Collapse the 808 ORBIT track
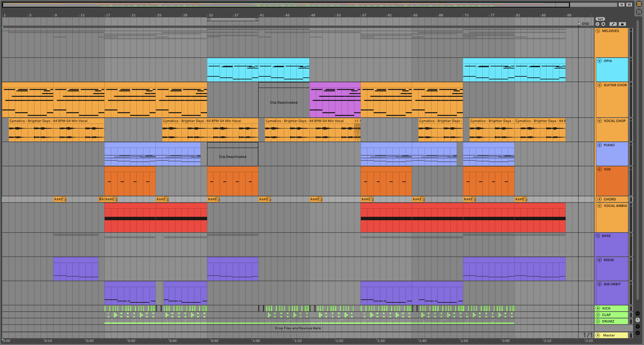 pos(599,284)
